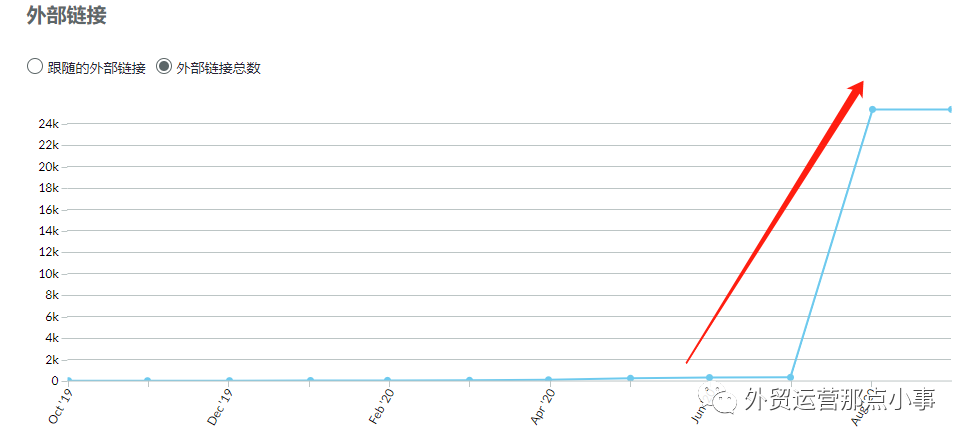
Task: Select the 外部链接总数 radio button
Action: click(x=164, y=67)
